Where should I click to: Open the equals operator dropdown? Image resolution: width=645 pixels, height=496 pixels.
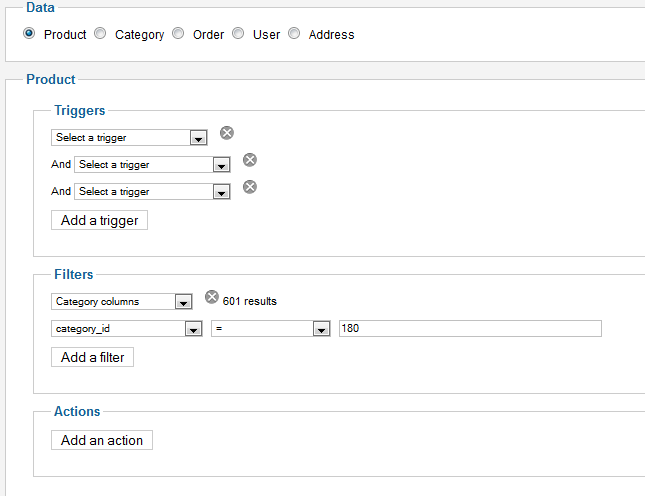click(x=271, y=329)
